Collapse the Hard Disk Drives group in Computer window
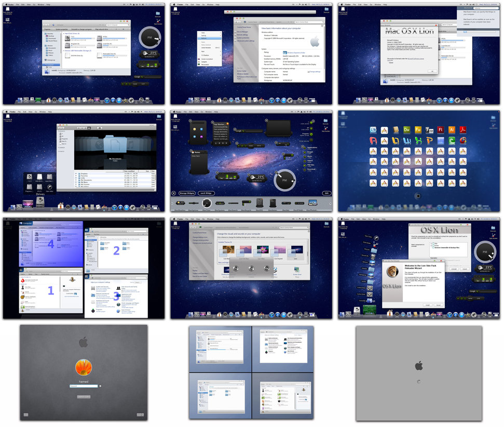The image size is (504, 427). (63, 33)
